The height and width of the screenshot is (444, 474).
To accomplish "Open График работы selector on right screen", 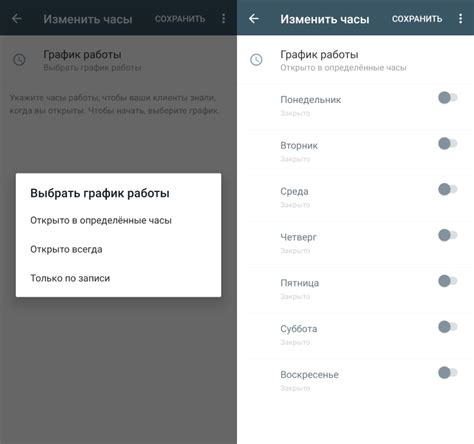I will pos(355,60).
